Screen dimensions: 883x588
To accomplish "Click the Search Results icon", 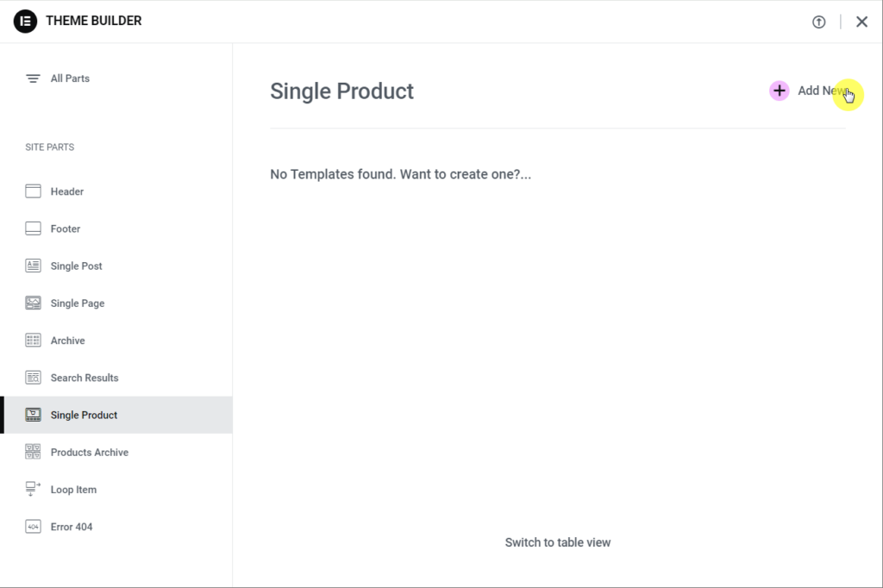I will pyautogui.click(x=34, y=378).
